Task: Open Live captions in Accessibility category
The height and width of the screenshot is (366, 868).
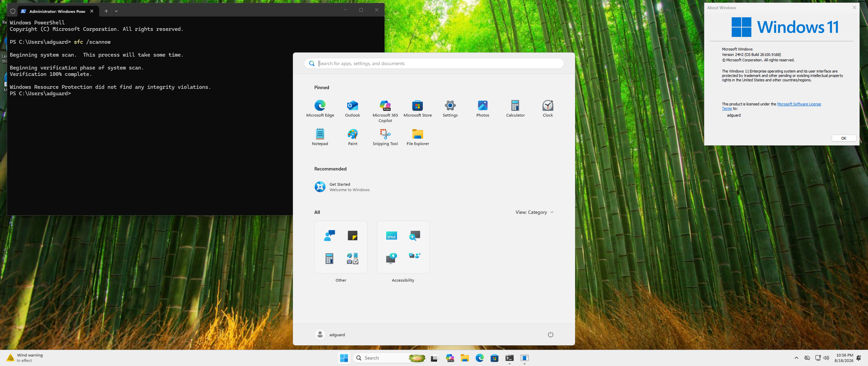Action: [391, 235]
